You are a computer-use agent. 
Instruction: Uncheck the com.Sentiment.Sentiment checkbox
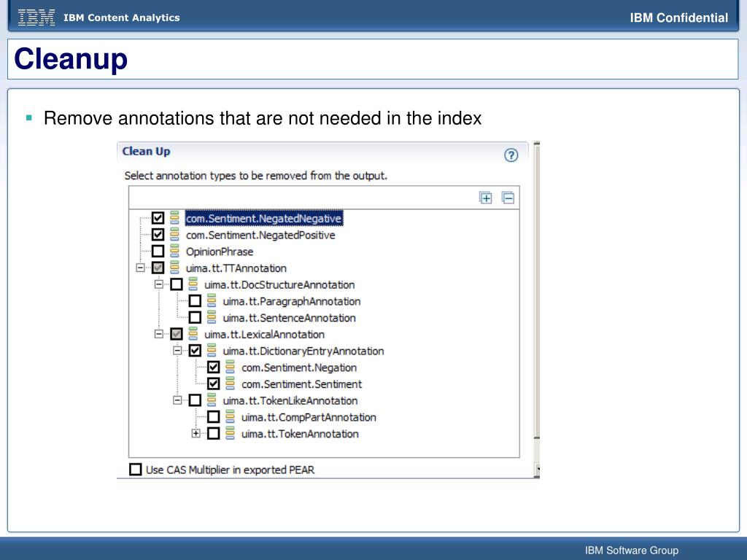click(214, 384)
